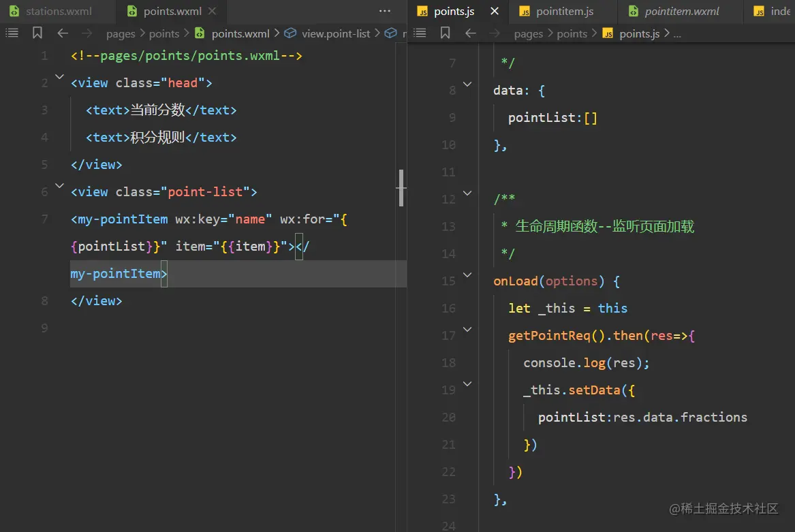Screen dimensions: 795x532
Task: Switch to the pointitem.wxml tab in right editor
Action: [x=681, y=11]
